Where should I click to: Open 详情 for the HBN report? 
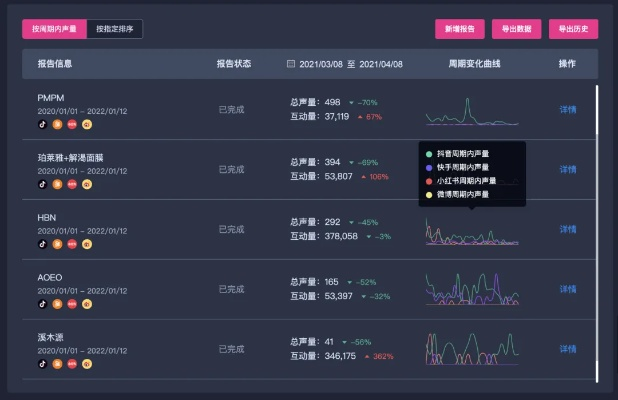[x=568, y=229]
